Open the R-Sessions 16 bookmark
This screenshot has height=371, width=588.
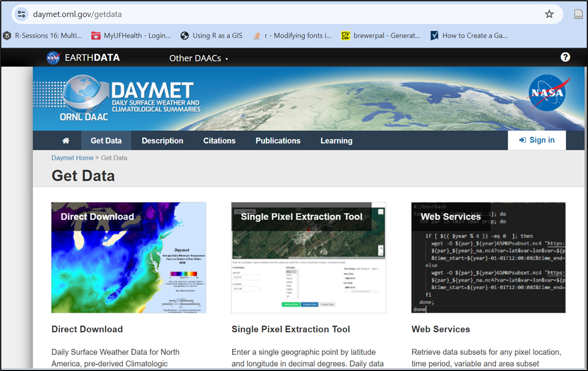(42, 35)
